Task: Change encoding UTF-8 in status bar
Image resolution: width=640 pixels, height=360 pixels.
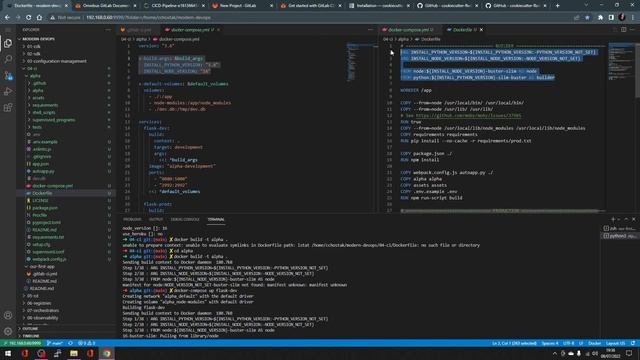Action: 568,343
